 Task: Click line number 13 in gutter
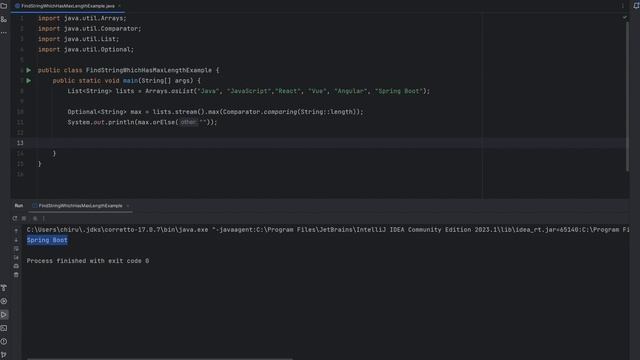click(20, 143)
